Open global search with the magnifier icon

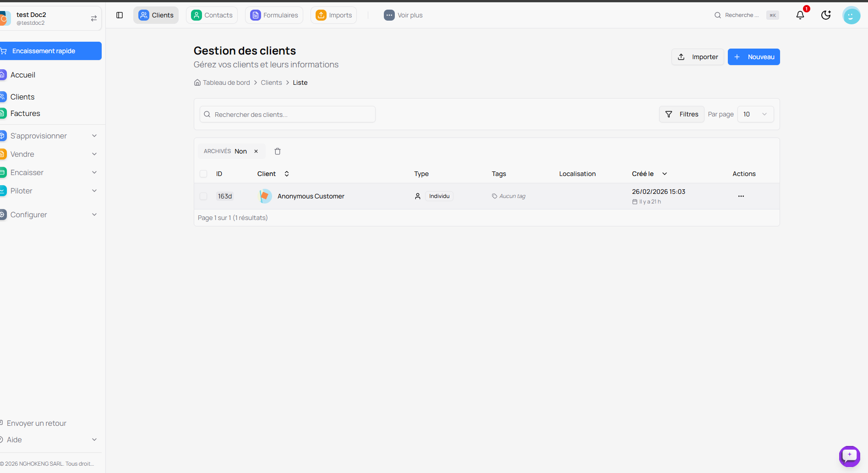[x=717, y=15]
